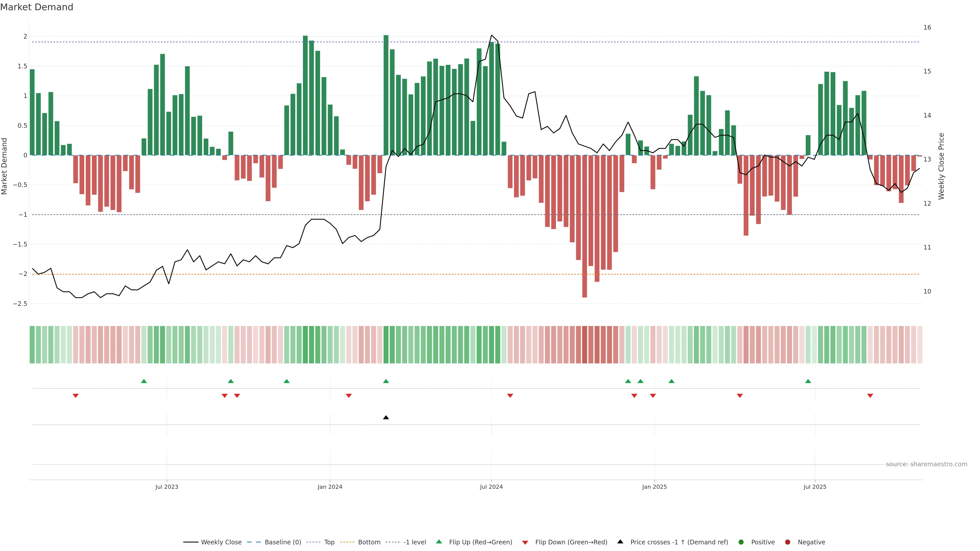980x551 pixels.
Task: Click the Flip Down red triangle legend icon
Action: click(525, 543)
